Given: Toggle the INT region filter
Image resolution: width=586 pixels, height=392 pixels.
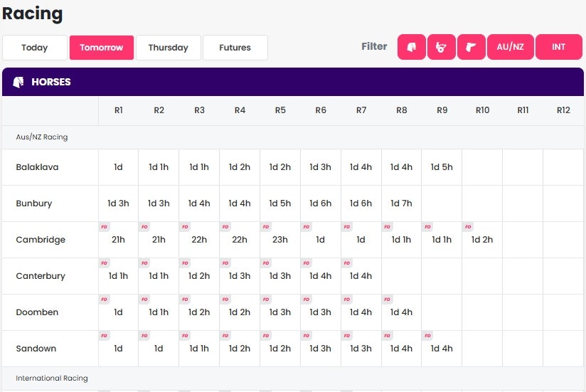Looking at the screenshot, I should [559, 47].
